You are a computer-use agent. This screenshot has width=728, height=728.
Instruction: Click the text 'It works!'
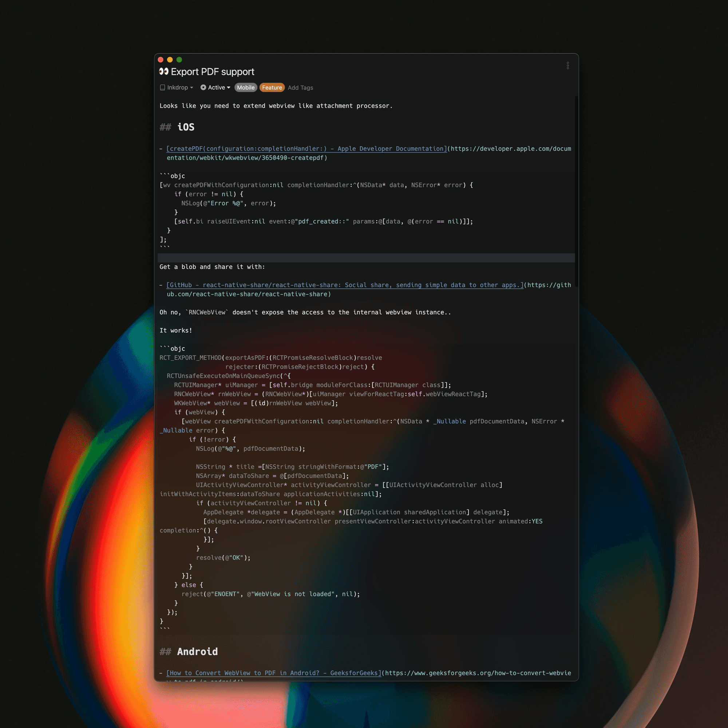point(175,331)
